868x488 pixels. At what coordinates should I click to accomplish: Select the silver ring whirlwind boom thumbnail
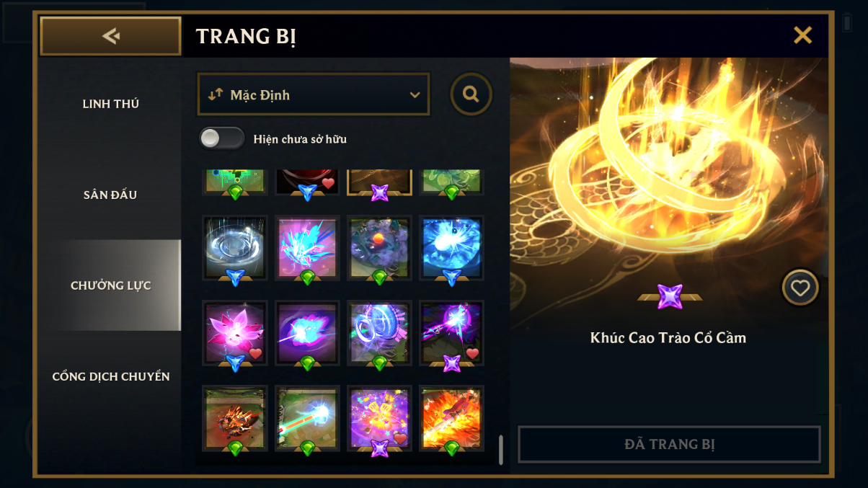(x=235, y=248)
